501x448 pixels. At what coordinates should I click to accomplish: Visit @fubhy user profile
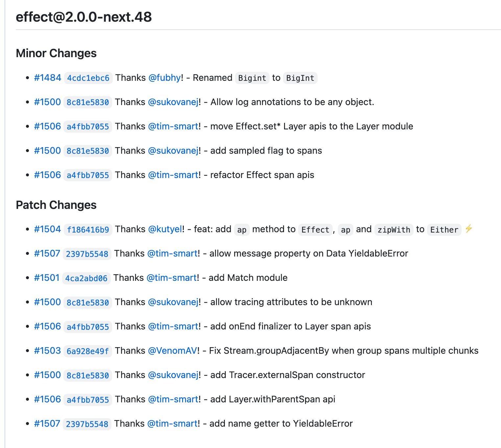pyautogui.click(x=164, y=78)
